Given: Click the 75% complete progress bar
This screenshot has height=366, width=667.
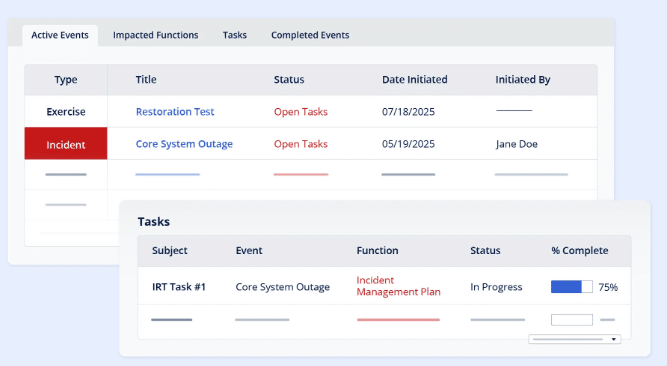Looking at the screenshot, I should [572, 287].
